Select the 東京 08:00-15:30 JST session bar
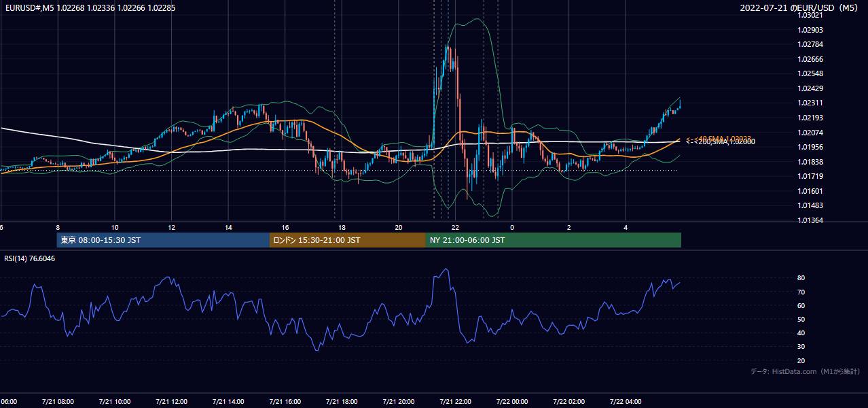The width and height of the screenshot is (868, 408). pos(163,240)
